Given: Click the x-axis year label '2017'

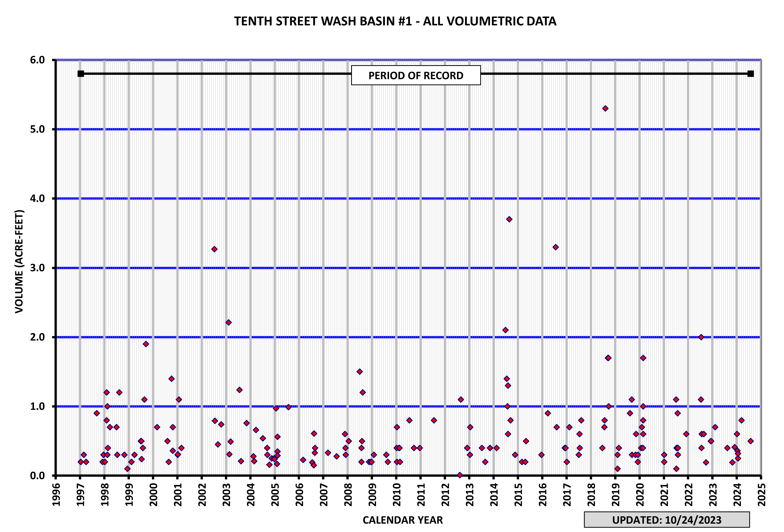Looking at the screenshot, I should [567, 494].
